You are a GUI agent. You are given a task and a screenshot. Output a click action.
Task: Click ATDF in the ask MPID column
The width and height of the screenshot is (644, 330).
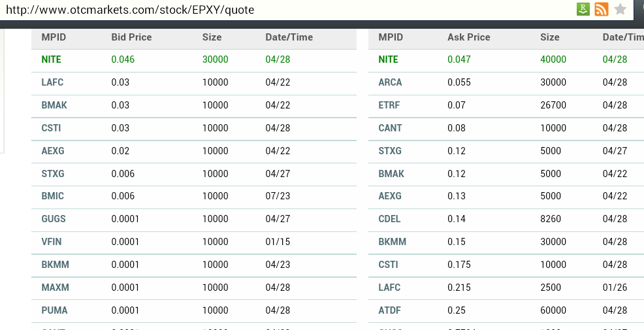390,310
